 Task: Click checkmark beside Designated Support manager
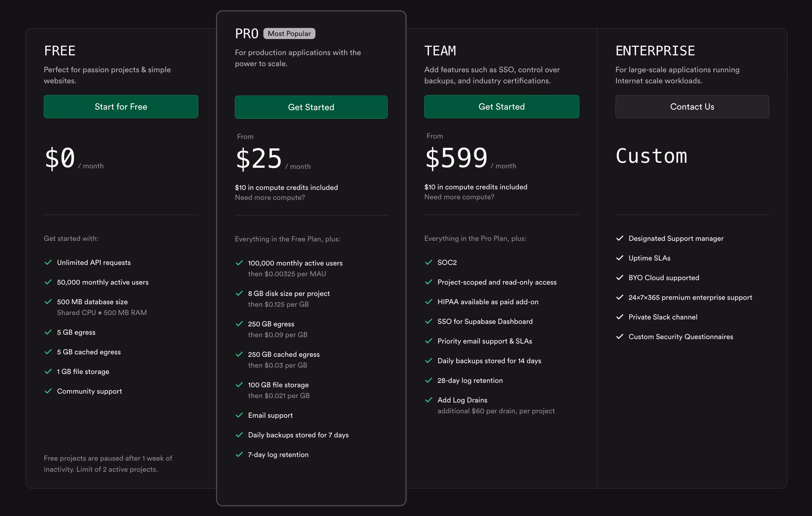click(x=620, y=238)
